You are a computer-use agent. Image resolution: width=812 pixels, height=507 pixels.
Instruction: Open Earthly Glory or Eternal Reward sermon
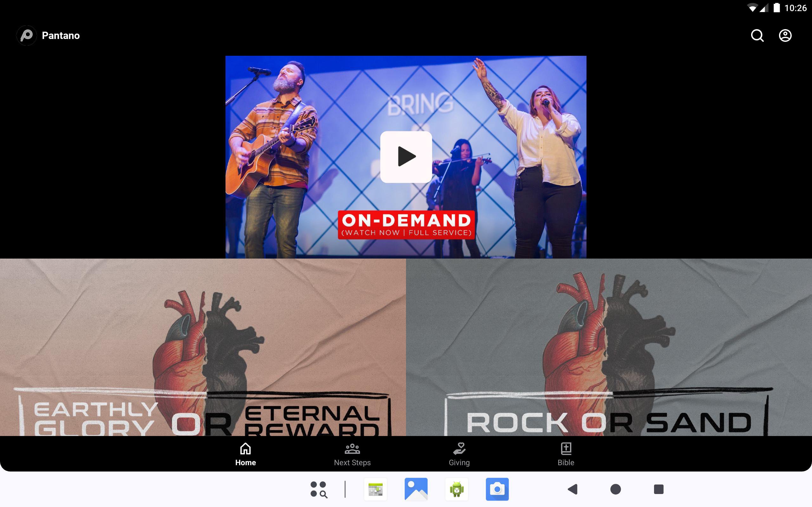click(x=203, y=347)
